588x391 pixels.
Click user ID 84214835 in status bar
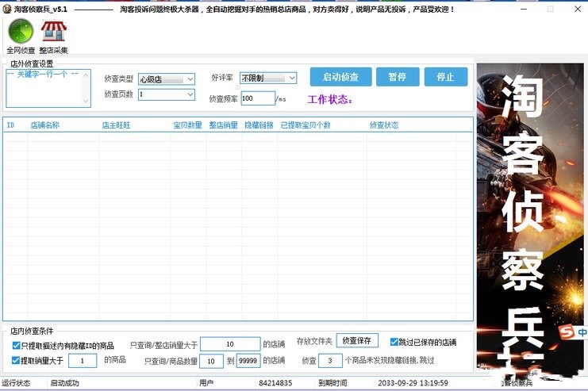(x=275, y=383)
